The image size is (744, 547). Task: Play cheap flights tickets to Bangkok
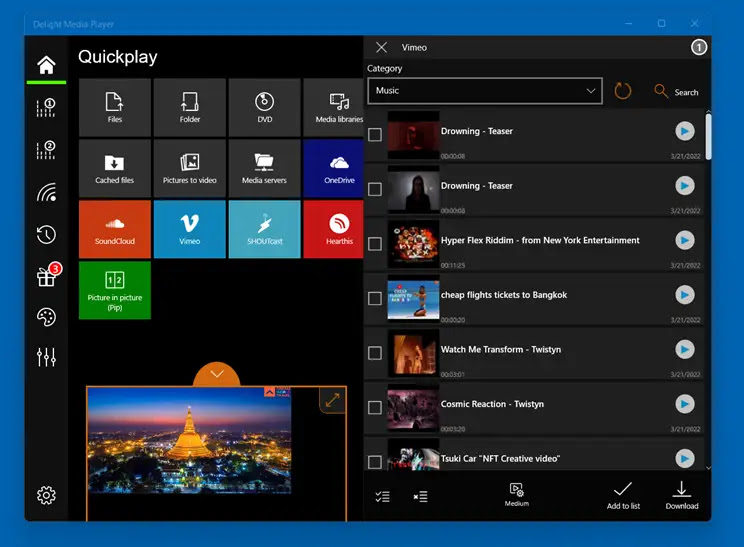685,295
